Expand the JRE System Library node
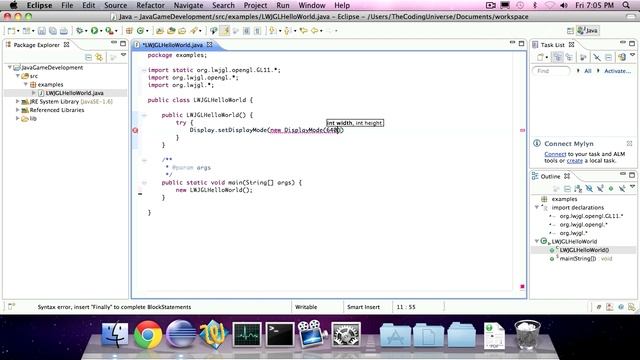The image size is (640, 360). click(18, 101)
